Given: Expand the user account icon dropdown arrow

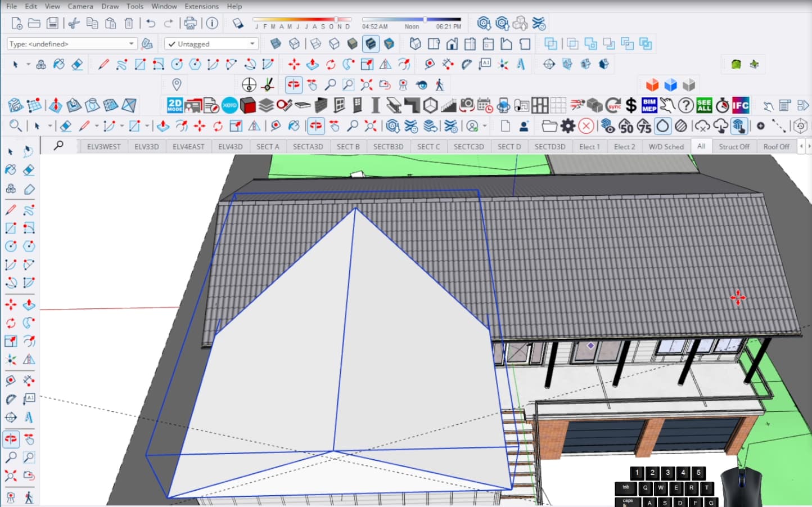Looking at the screenshot, I should click(x=485, y=126).
